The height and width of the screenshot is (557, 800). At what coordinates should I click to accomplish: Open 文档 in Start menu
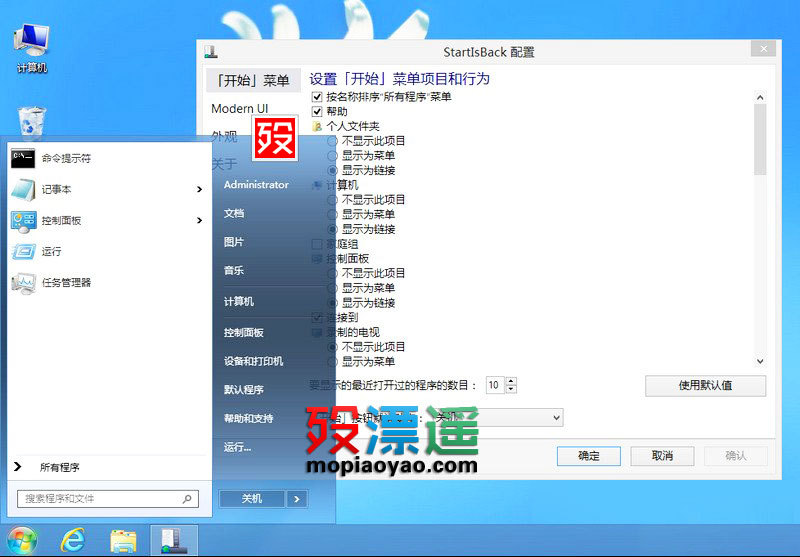point(234,213)
